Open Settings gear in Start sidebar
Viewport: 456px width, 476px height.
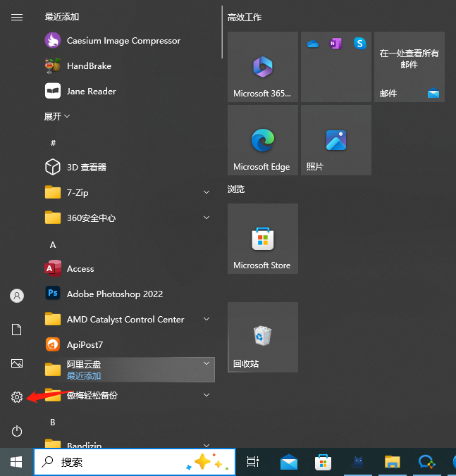tap(17, 397)
